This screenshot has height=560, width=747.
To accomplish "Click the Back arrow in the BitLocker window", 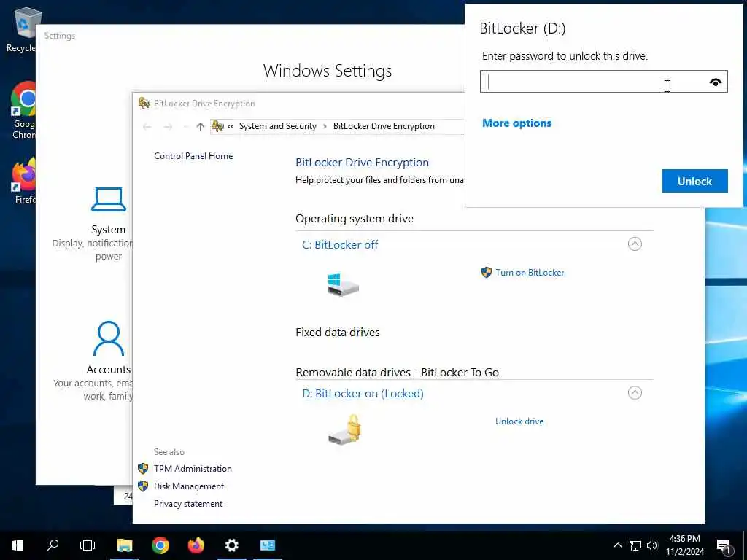I will tap(147, 127).
